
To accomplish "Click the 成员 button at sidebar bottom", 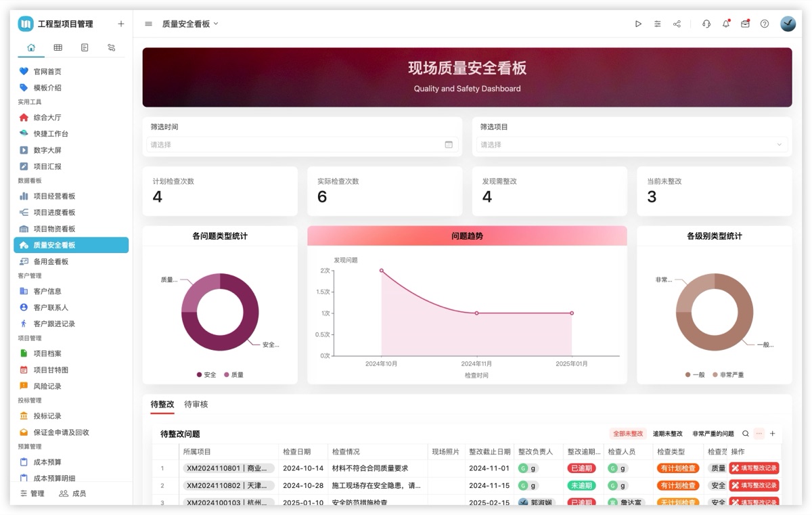I will [72, 493].
